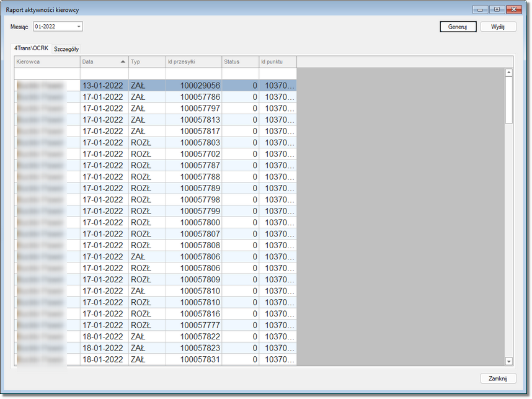Click the Data sort direction arrow
The width and height of the screenshot is (532, 399).
(x=123, y=62)
